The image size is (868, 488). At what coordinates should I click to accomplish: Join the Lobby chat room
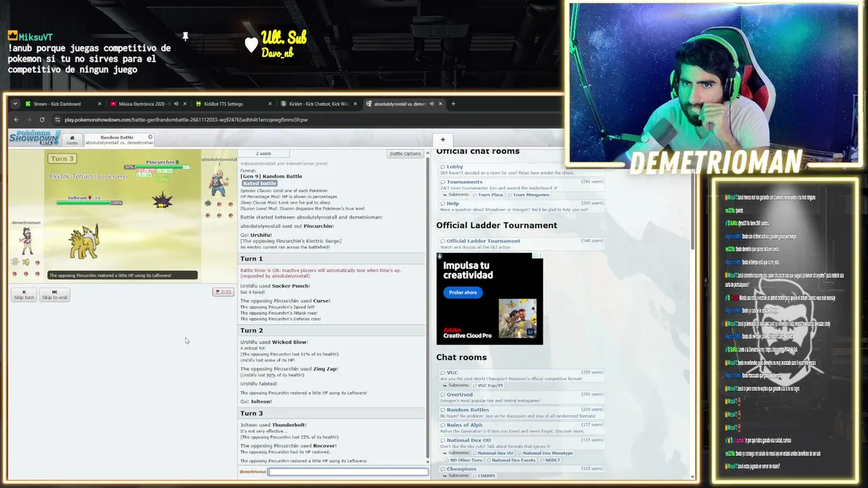tap(521, 169)
